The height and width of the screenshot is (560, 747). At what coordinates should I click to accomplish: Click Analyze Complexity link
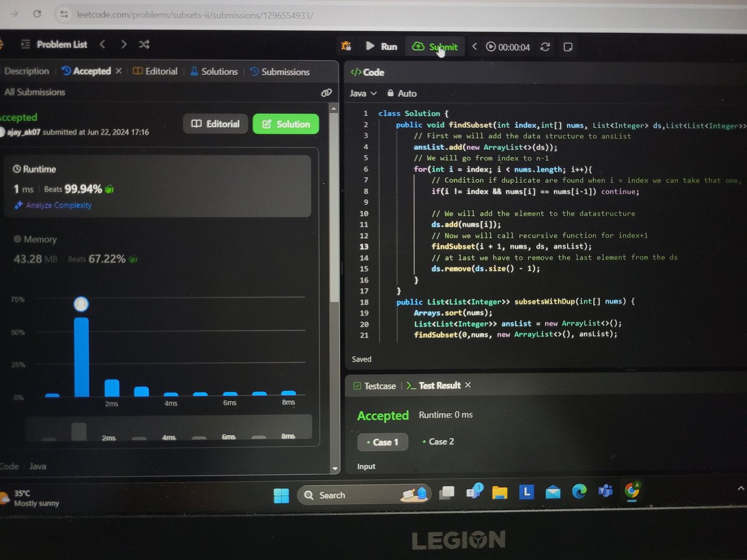[x=54, y=205]
